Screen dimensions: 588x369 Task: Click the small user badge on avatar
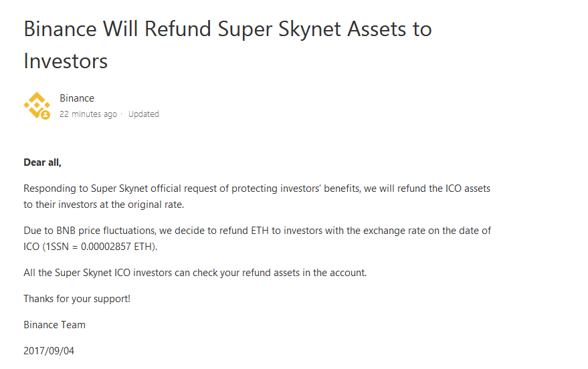[45, 115]
